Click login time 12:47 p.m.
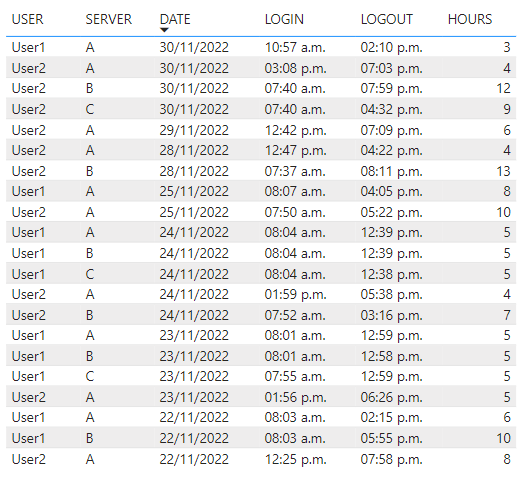 tap(295, 150)
